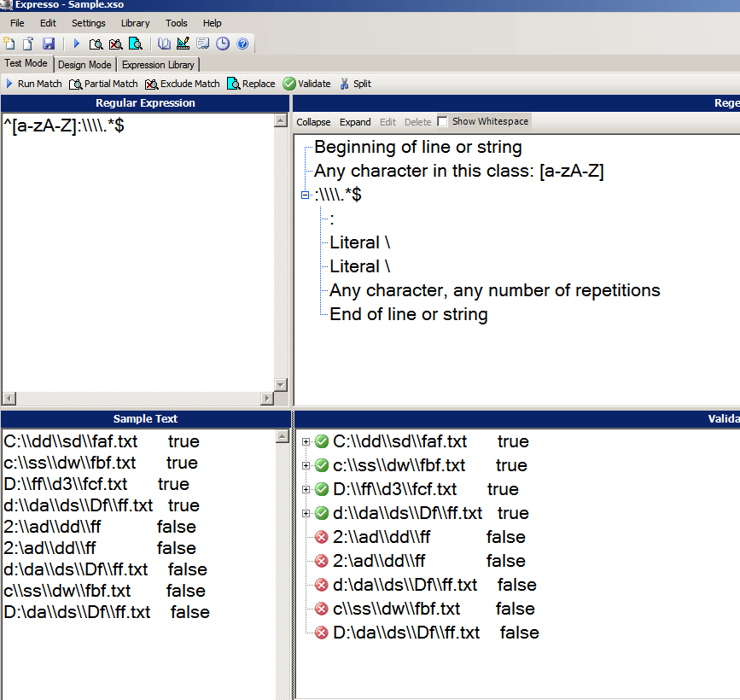Image resolution: width=740 pixels, height=700 pixels.
Task: Click Collapse in the analyzer toolbar
Action: click(x=313, y=122)
